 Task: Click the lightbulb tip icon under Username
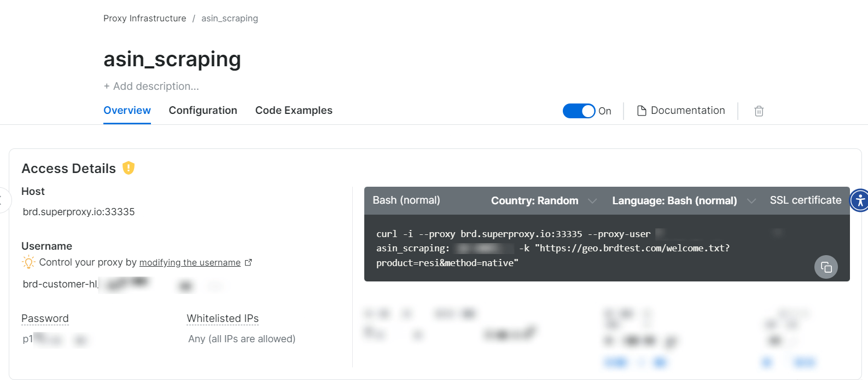point(28,262)
